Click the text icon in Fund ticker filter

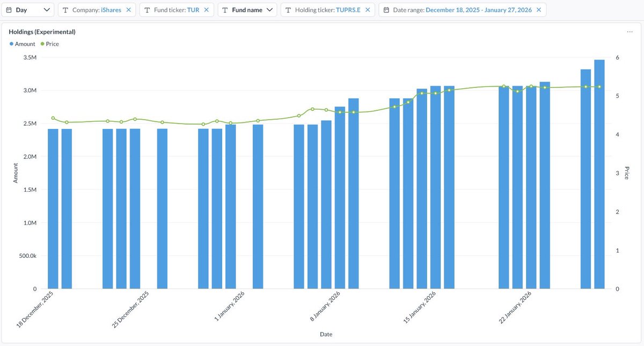click(x=148, y=10)
